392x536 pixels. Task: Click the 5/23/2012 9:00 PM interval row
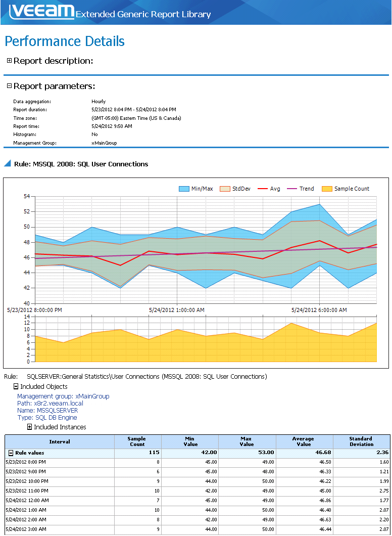point(197,472)
